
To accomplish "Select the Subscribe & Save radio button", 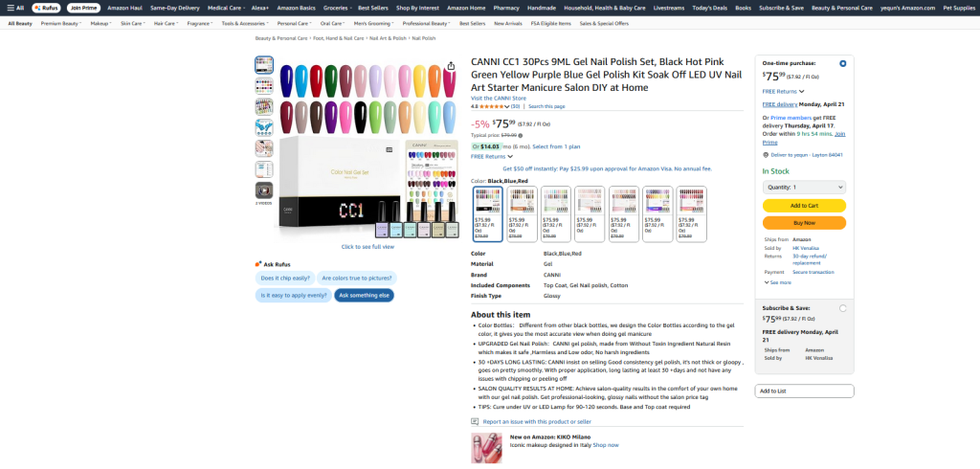I will pyautogui.click(x=842, y=308).
